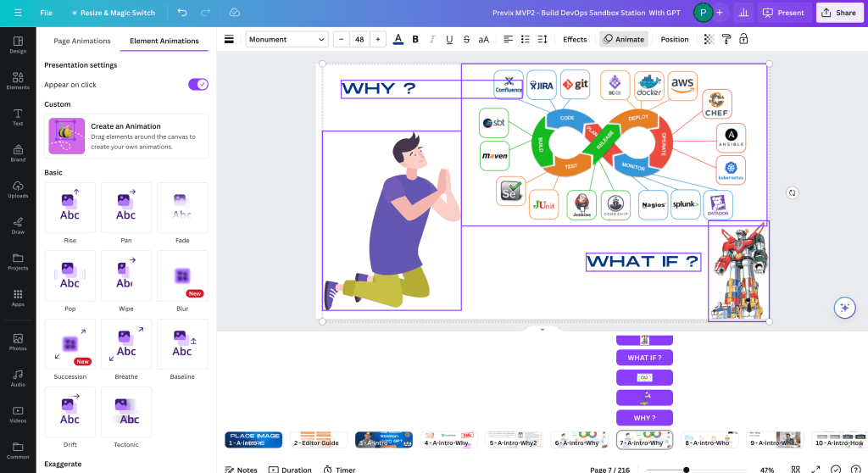This screenshot has height=473, width=868.
Task: Click the Present button
Action: tap(783, 12)
